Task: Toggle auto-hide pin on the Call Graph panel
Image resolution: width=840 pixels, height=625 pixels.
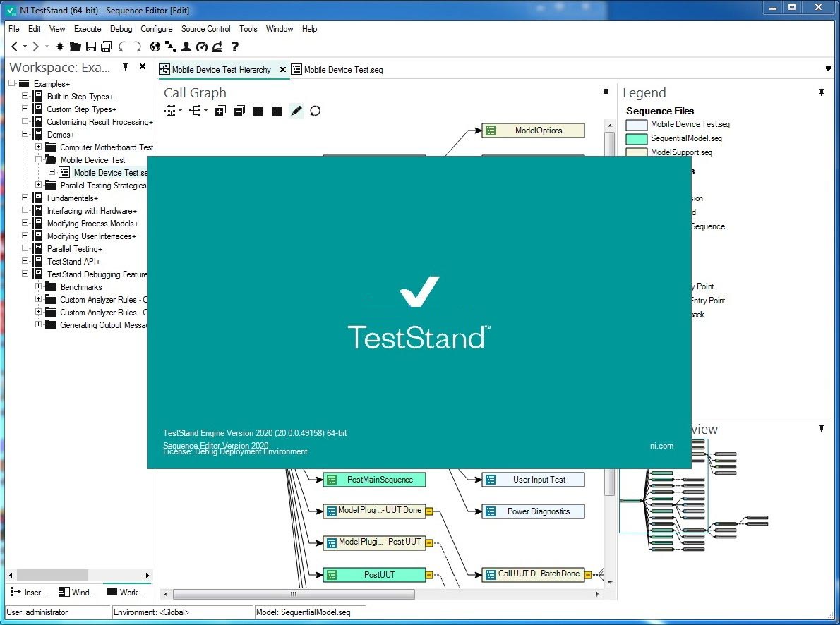Action: [606, 92]
